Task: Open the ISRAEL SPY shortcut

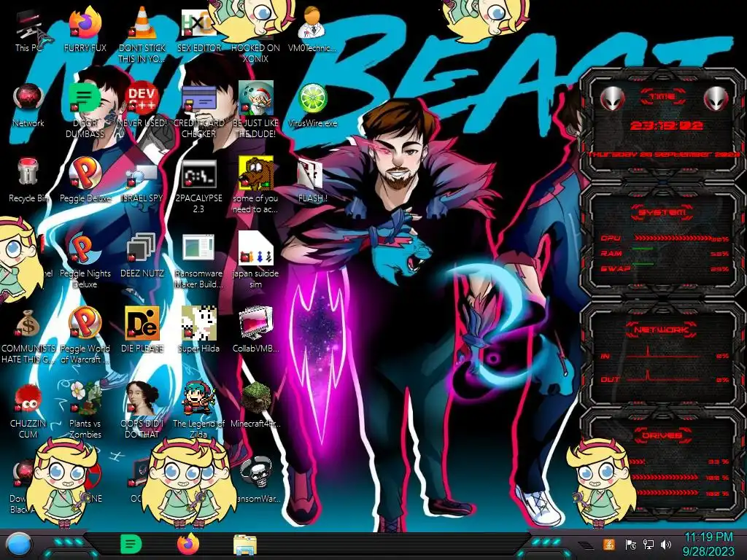Action: tap(142, 177)
